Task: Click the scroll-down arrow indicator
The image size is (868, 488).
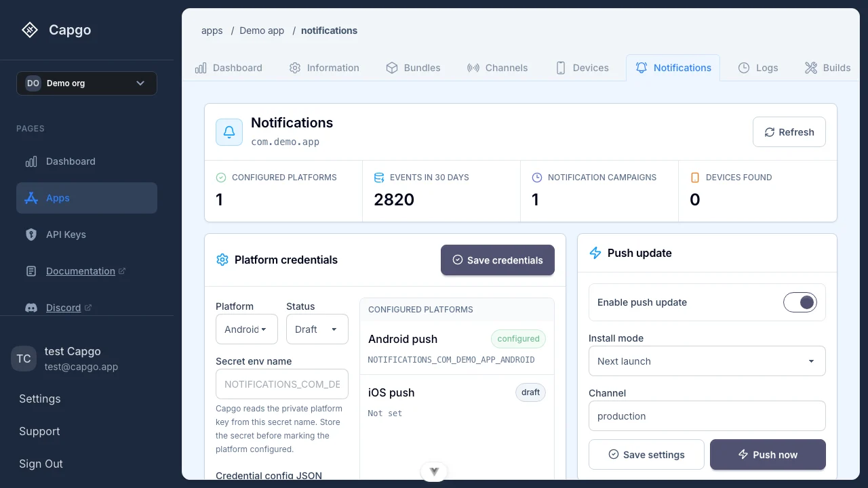Action: coord(434,471)
